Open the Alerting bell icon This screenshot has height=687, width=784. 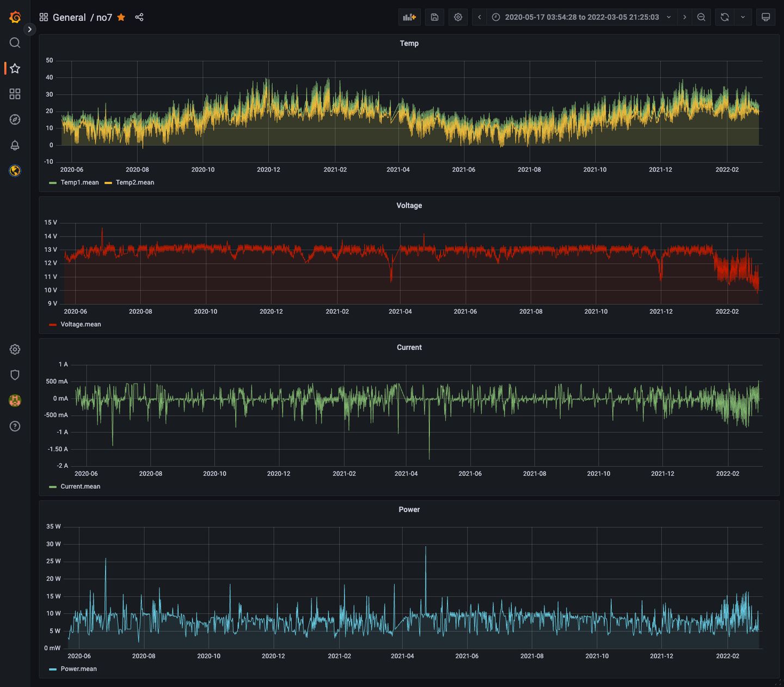pos(15,145)
